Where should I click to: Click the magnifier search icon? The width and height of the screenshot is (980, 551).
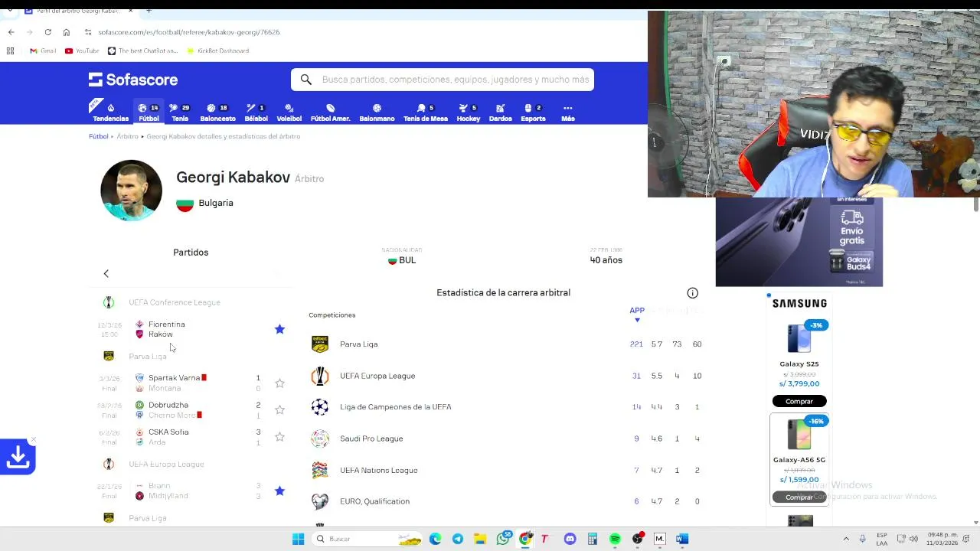click(x=305, y=80)
